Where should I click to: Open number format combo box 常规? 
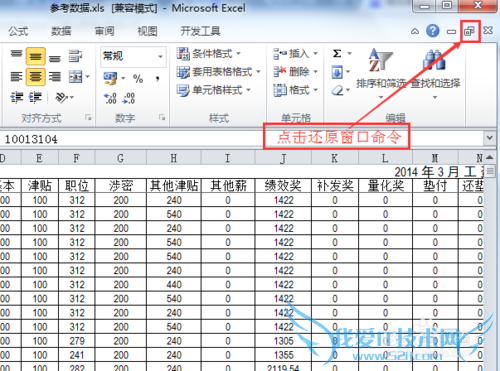click(133, 56)
